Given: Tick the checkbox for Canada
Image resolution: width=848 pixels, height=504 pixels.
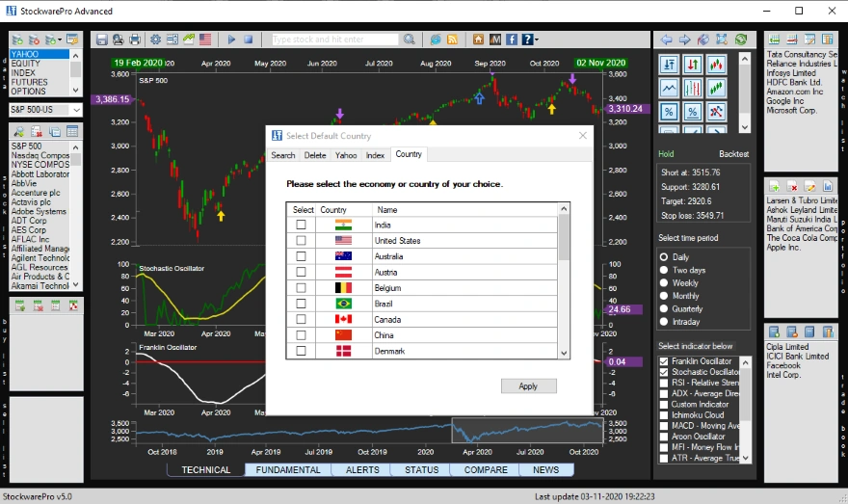Looking at the screenshot, I should tap(302, 319).
